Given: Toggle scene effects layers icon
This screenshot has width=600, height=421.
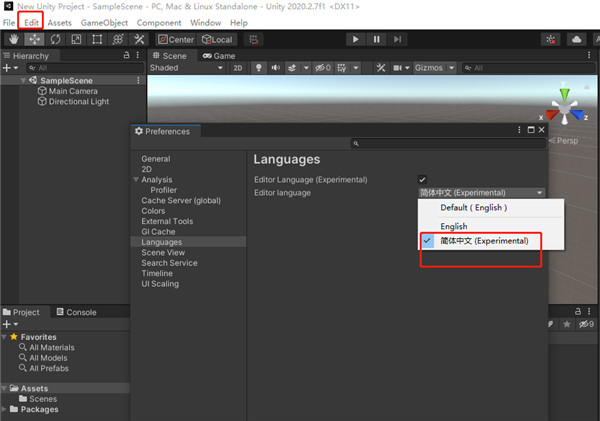Looking at the screenshot, I should point(292,68).
